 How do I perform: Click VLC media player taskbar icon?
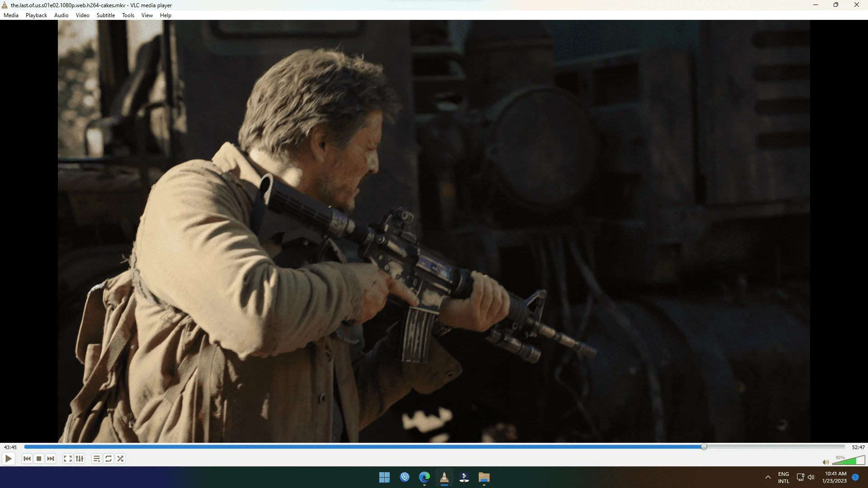pos(444,478)
